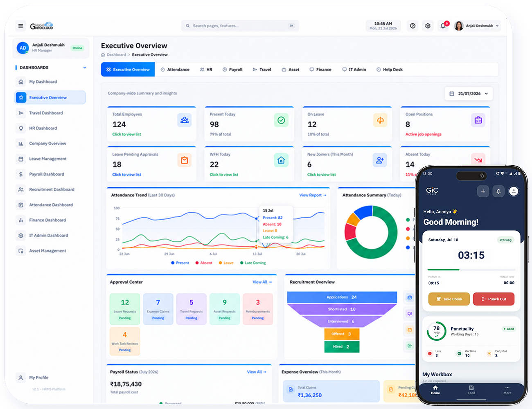The width and height of the screenshot is (532, 409).
Task: Switch to the Payroll tab
Action: (232, 70)
